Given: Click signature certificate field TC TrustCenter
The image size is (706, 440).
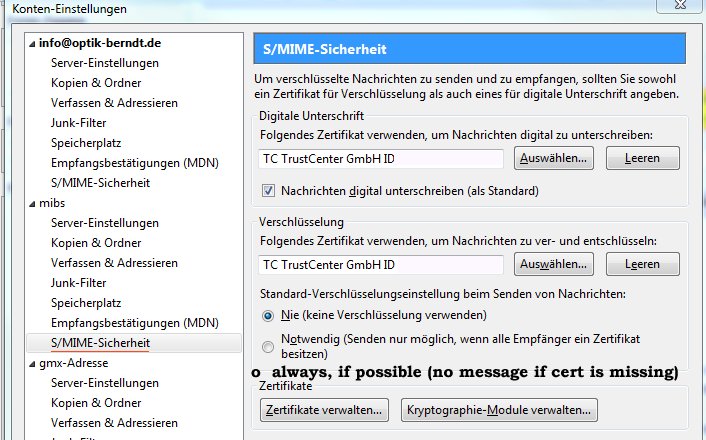Looking at the screenshot, I should tap(381, 159).
